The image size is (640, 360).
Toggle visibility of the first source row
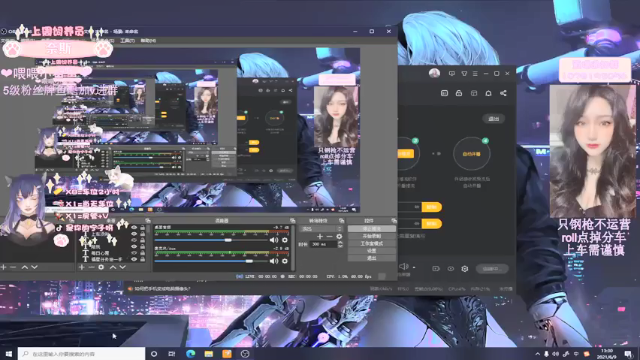134,227
